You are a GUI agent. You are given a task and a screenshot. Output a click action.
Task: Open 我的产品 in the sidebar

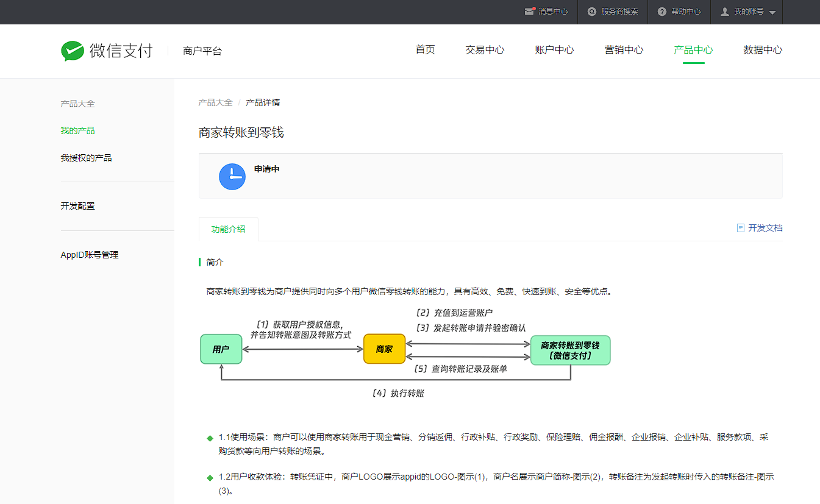[x=78, y=130]
